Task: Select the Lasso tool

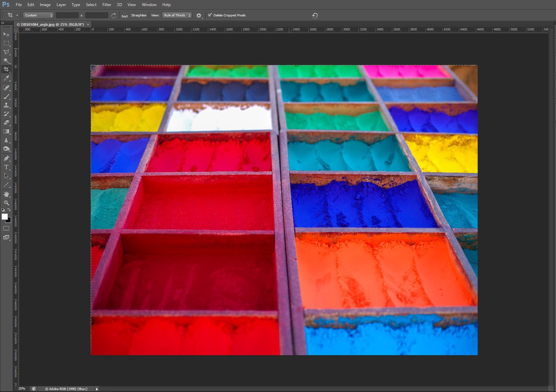Action: pos(6,52)
